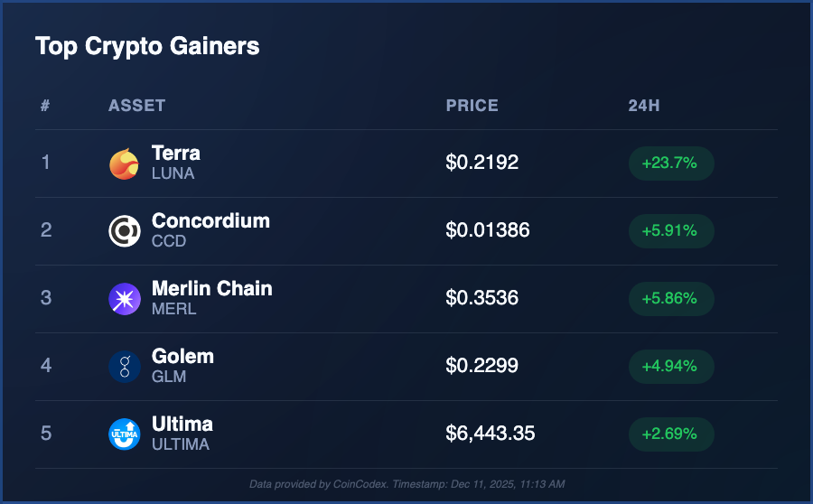Viewport: 813px width, 504px height.
Task: Select the Merlin Chain purple star icon
Action: click(124, 299)
